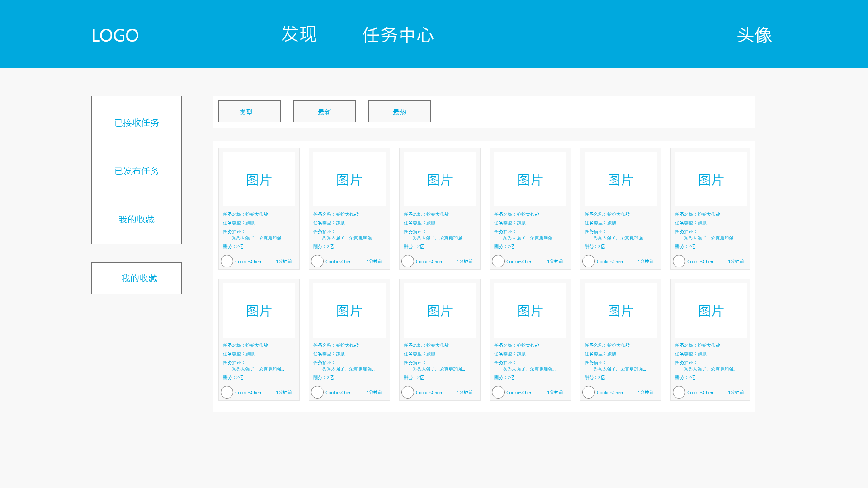Click the standalone 我的收藏 box below the sidebar panel

[x=137, y=278]
